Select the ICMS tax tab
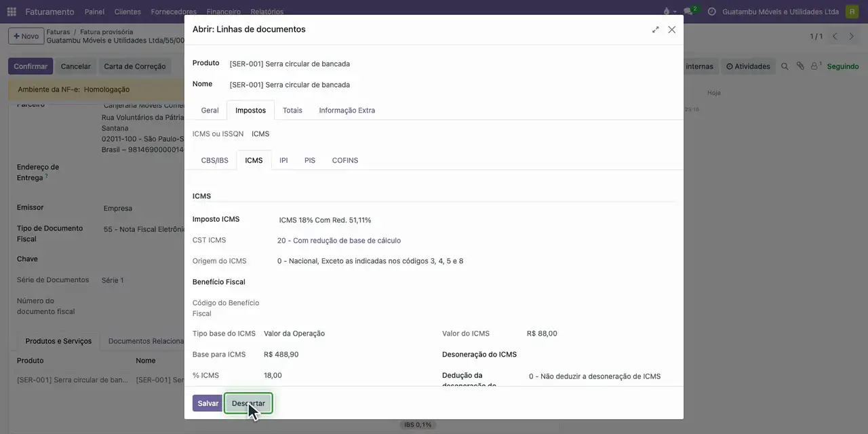This screenshot has width=868, height=434. pos(254,161)
